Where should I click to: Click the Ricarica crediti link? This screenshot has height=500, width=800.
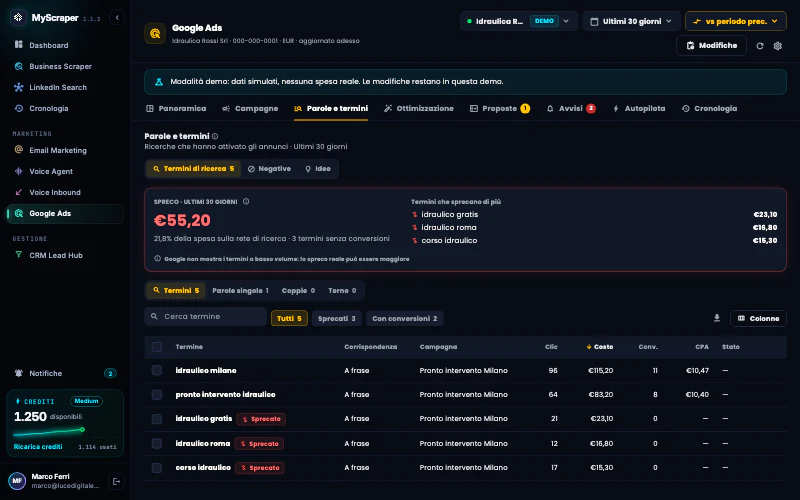coord(38,447)
